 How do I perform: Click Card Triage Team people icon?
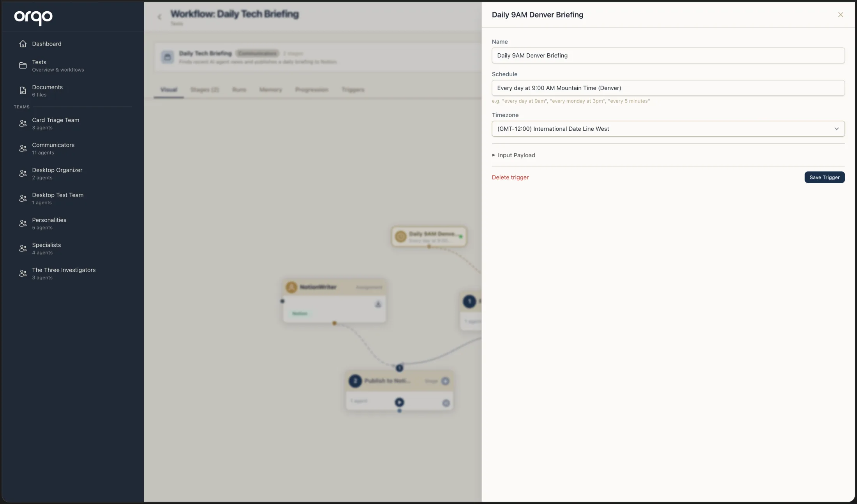(x=23, y=123)
